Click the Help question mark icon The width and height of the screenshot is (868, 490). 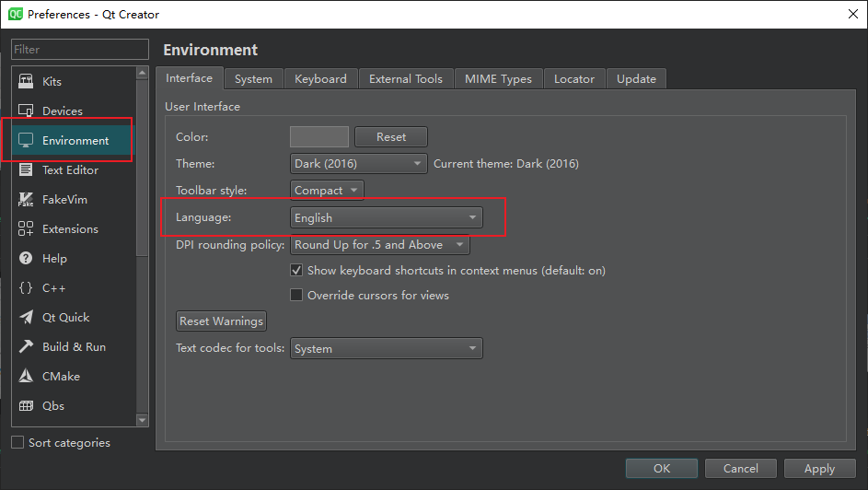pyautogui.click(x=26, y=258)
